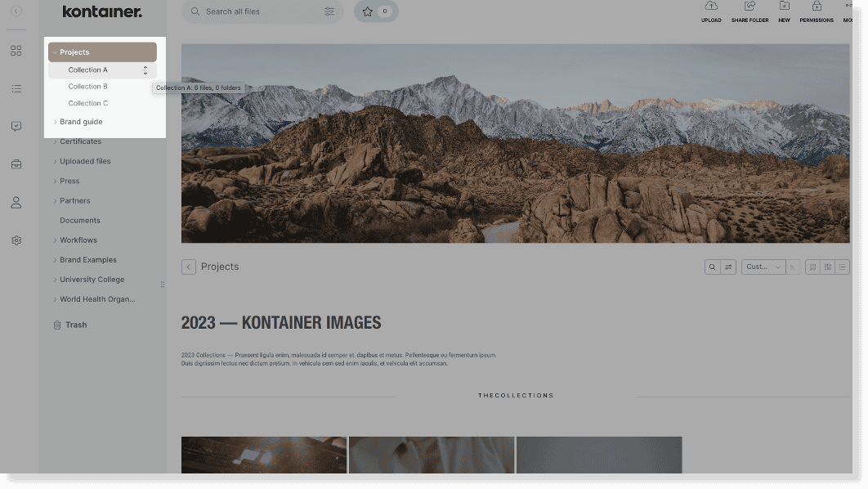Select the briefcase icon in the left rail
Viewport: 868px width, 489px height.
click(16, 164)
